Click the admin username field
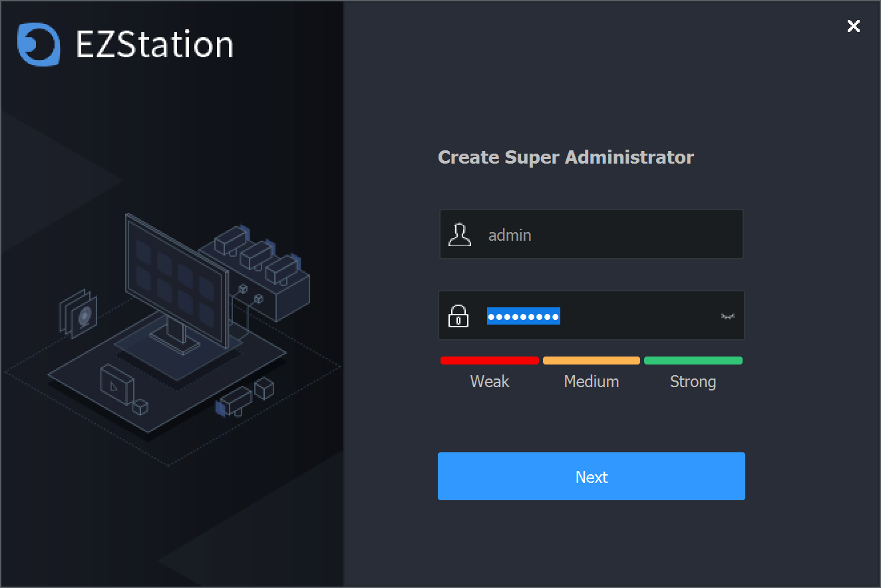The height and width of the screenshot is (588, 881). tap(599, 235)
